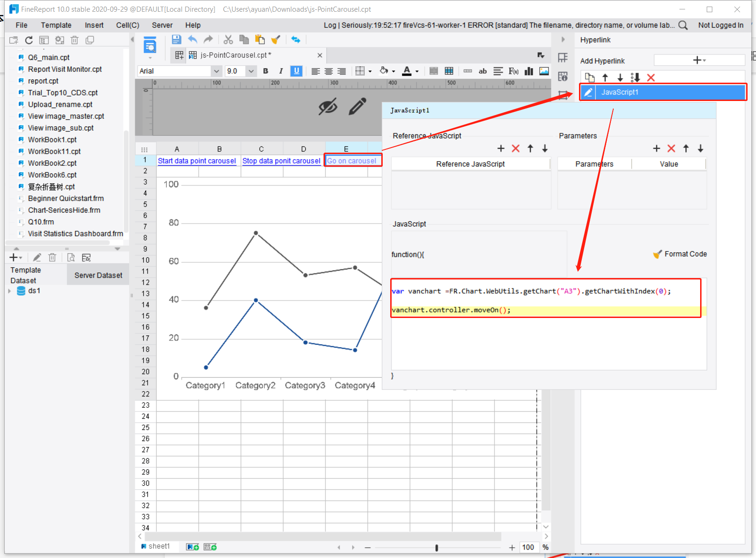Screen dimensions: 756x558
Task: Delete the JavaScript1 hyperlink with red X
Action: pyautogui.click(x=651, y=77)
